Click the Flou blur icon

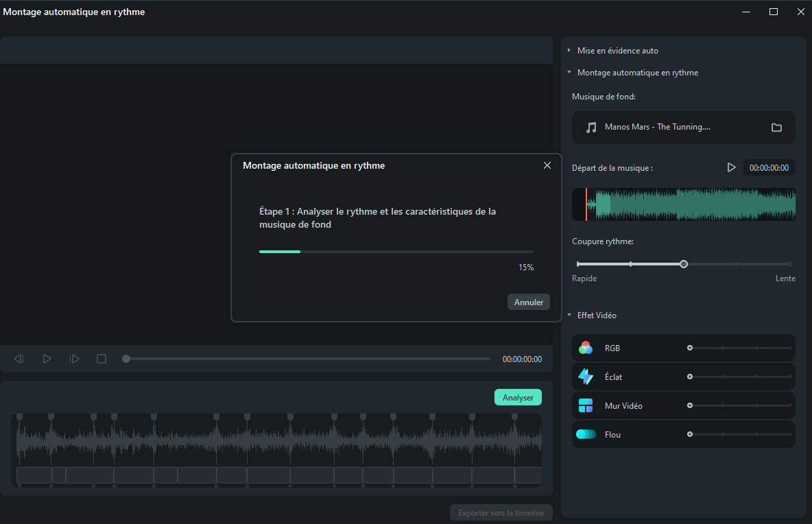click(586, 434)
